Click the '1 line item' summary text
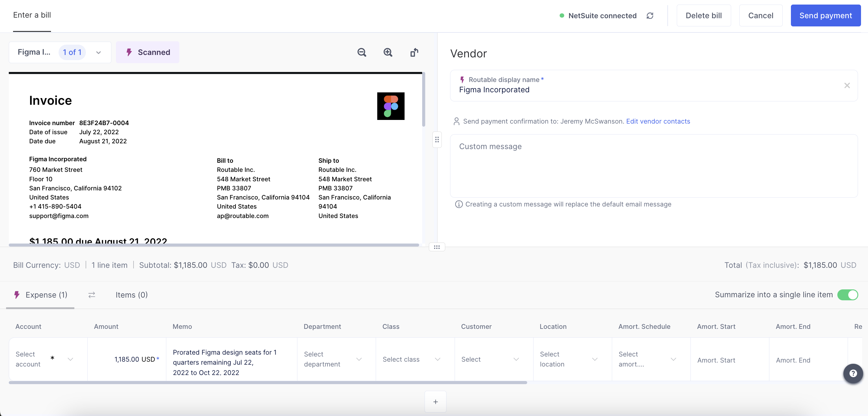 click(x=110, y=265)
